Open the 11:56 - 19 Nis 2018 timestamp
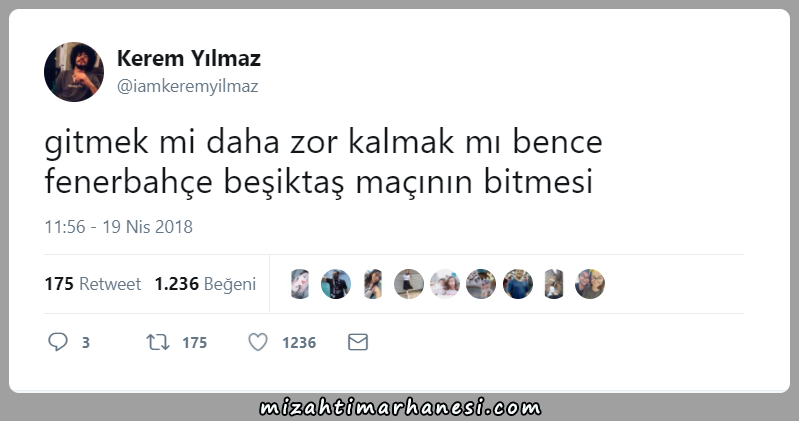The height and width of the screenshot is (421, 799). (118, 226)
